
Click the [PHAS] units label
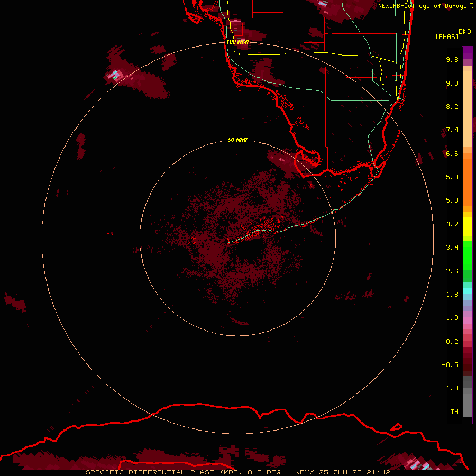(x=447, y=36)
